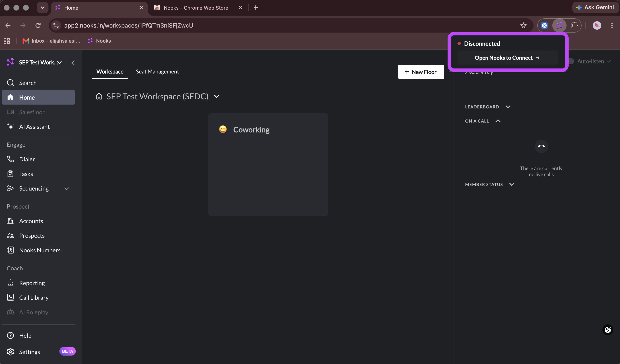Open the Coworking room card
This screenshot has width=620, height=364.
(268, 164)
